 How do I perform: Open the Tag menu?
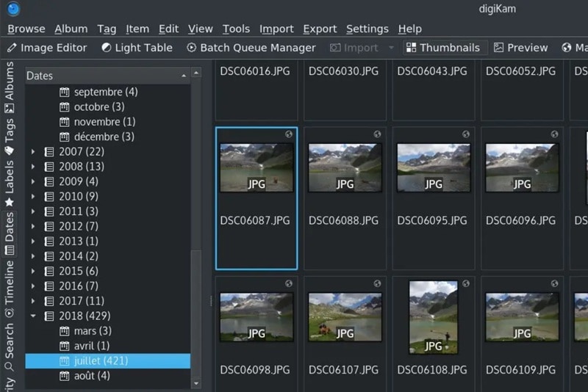107,29
